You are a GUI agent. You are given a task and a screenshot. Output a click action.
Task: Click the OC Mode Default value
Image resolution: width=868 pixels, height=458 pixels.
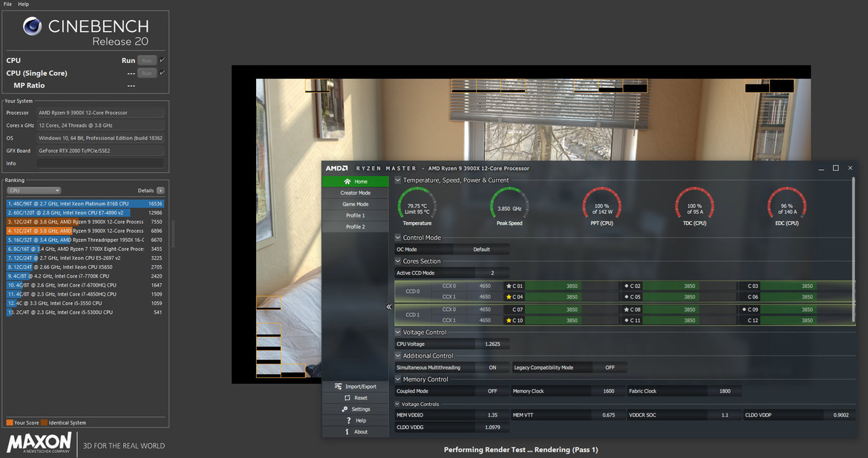481,249
